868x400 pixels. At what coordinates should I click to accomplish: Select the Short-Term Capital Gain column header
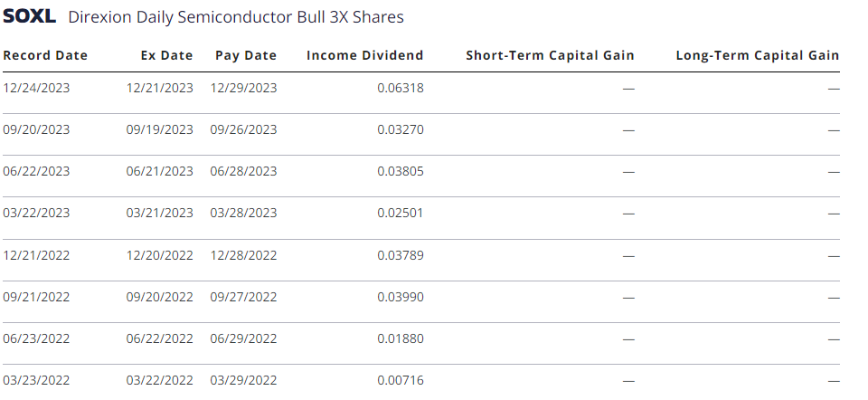click(x=551, y=55)
